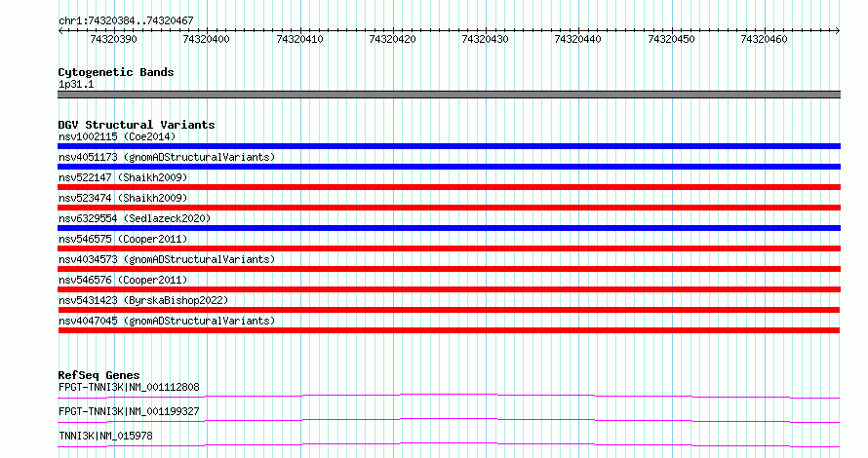Click the nsv4047045 (gnomADStructuralVariants) label

click(x=167, y=321)
